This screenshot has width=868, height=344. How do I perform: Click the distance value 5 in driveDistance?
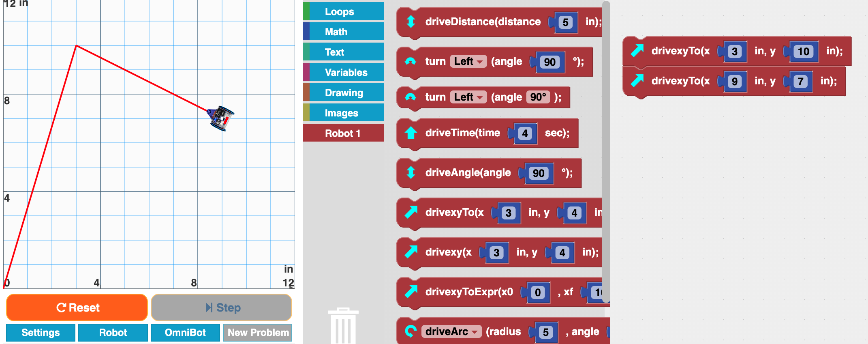(566, 22)
